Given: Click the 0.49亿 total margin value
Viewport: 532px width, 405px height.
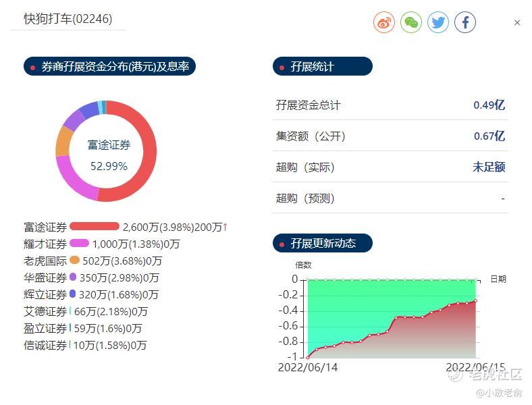Looking at the screenshot, I should click(489, 105).
